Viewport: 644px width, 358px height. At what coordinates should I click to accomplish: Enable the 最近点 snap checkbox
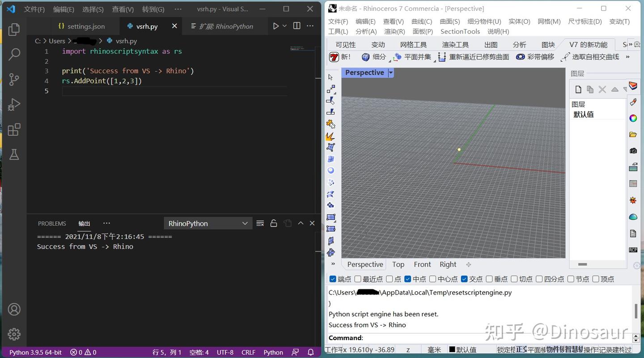click(x=357, y=279)
